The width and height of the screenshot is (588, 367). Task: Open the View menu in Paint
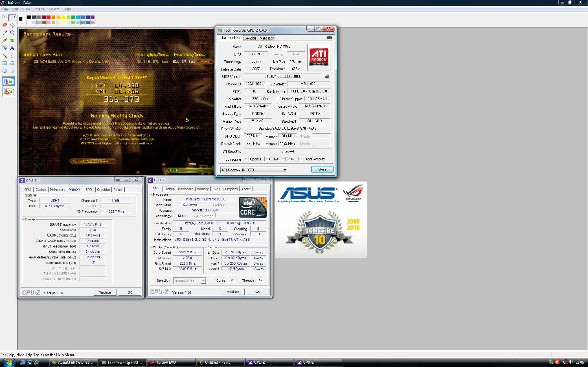pyautogui.click(x=26, y=9)
